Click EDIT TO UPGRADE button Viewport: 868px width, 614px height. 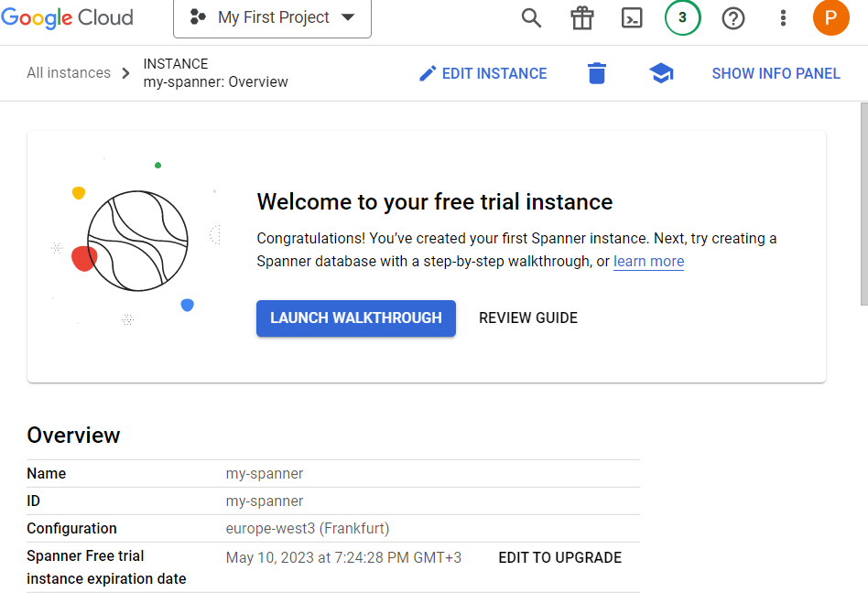pyautogui.click(x=559, y=557)
